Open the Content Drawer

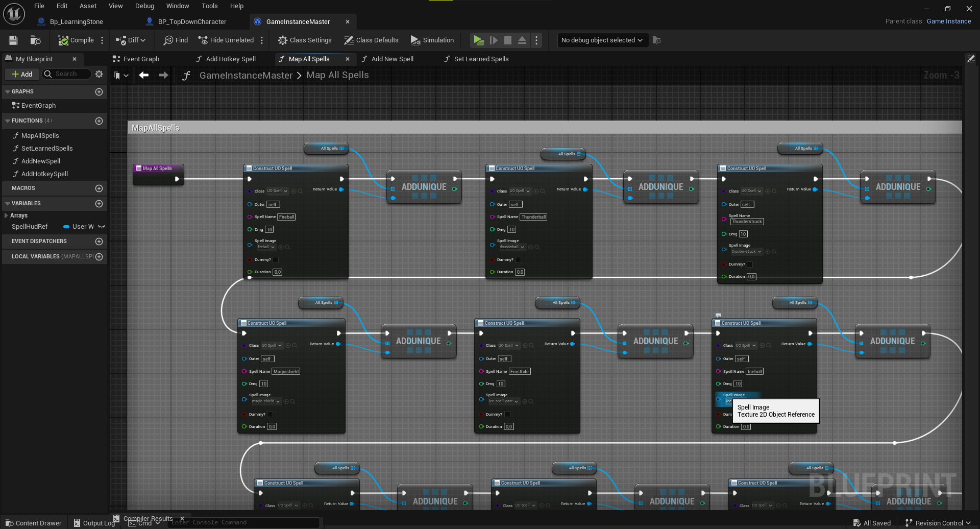tap(34, 523)
